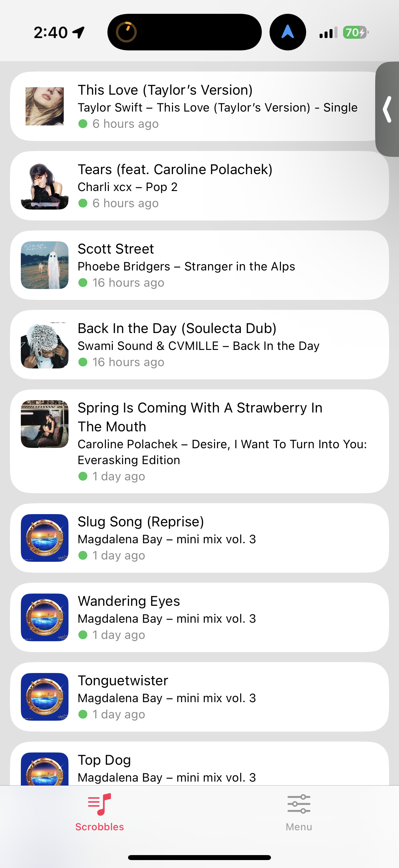Image resolution: width=399 pixels, height=868 pixels.
Task: Tap green status dot on Scott Street
Action: [83, 283]
